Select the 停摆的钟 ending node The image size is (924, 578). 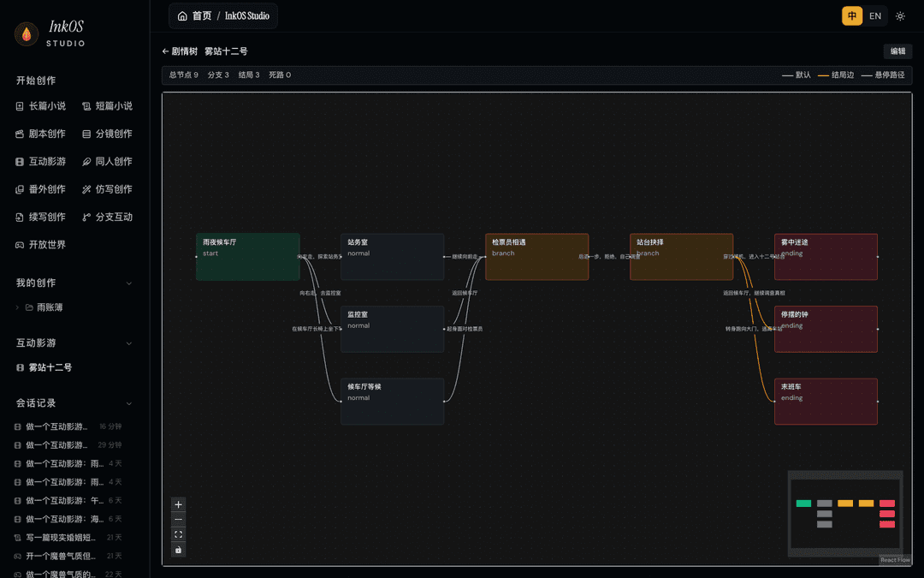826,329
